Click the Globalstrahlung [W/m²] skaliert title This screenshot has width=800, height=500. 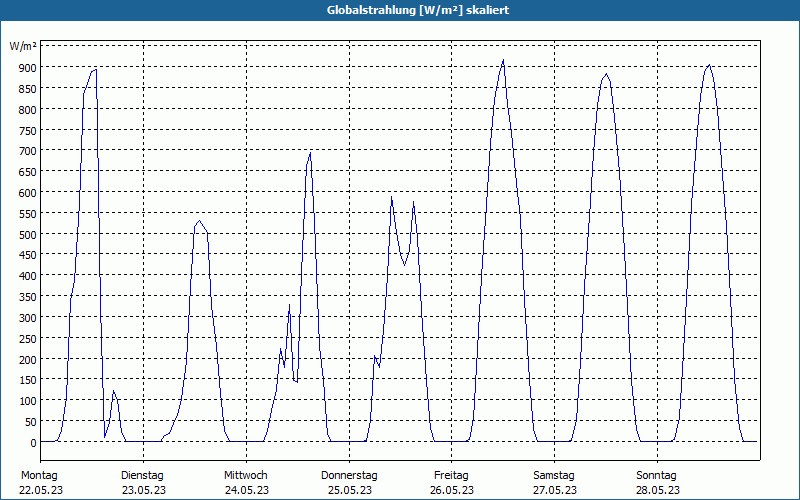[418, 10]
